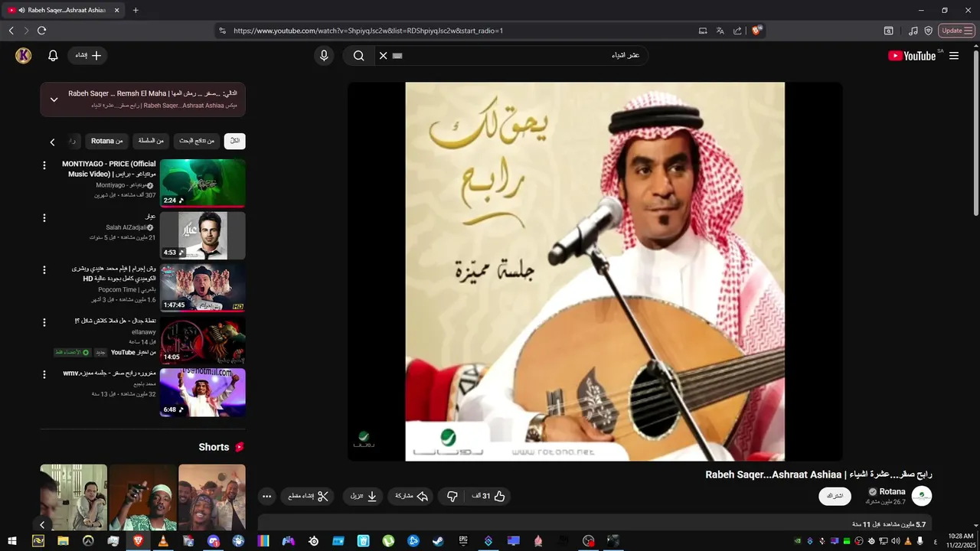
Task: Install the app via the address bar icon
Action: tap(703, 31)
